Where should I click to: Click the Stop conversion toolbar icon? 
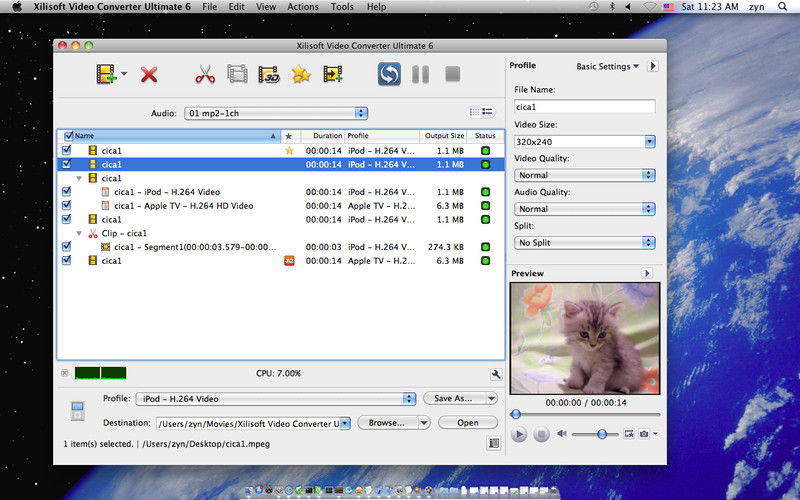[453, 74]
